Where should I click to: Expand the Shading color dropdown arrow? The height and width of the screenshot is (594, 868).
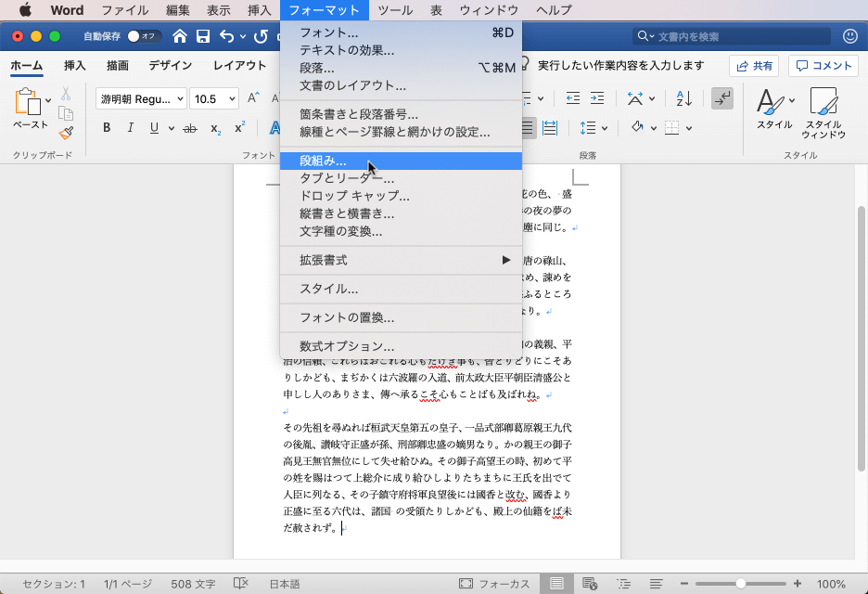654,129
